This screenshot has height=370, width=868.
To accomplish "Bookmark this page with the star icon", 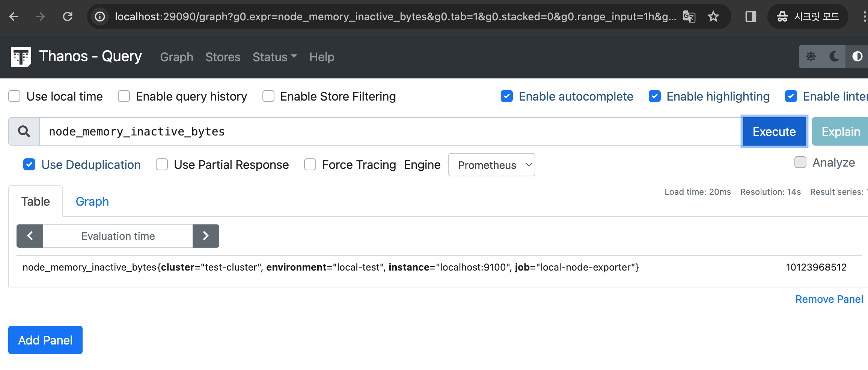I will (x=713, y=17).
